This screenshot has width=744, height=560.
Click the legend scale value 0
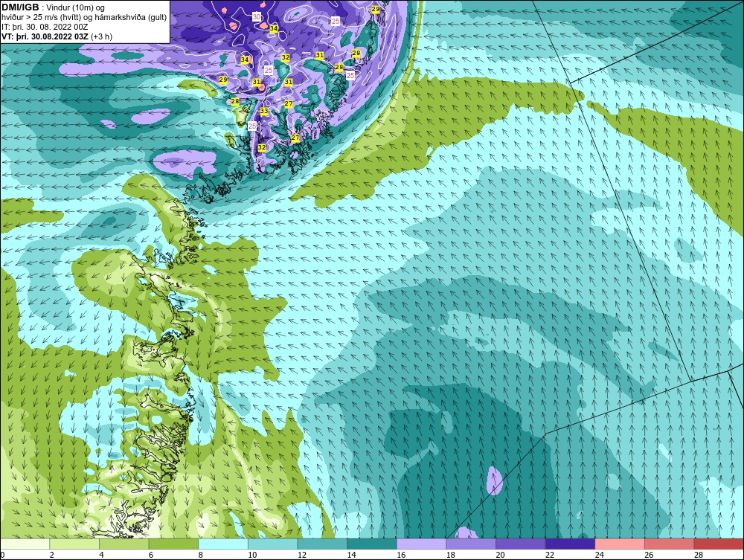tap(2, 555)
